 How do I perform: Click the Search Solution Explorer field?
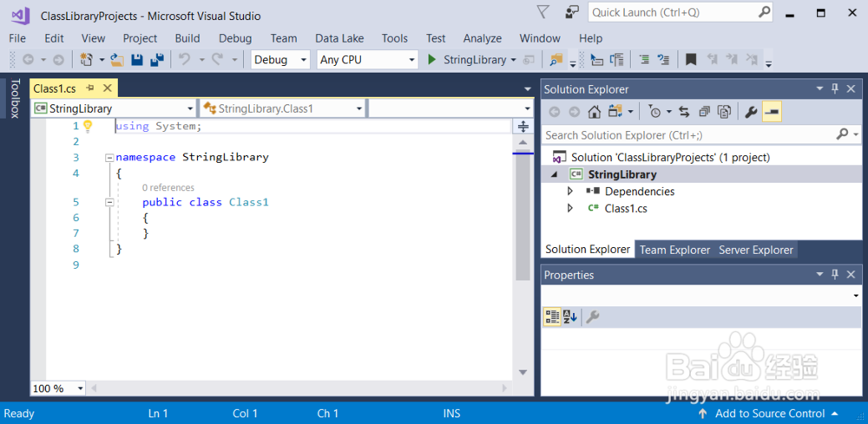(x=701, y=135)
